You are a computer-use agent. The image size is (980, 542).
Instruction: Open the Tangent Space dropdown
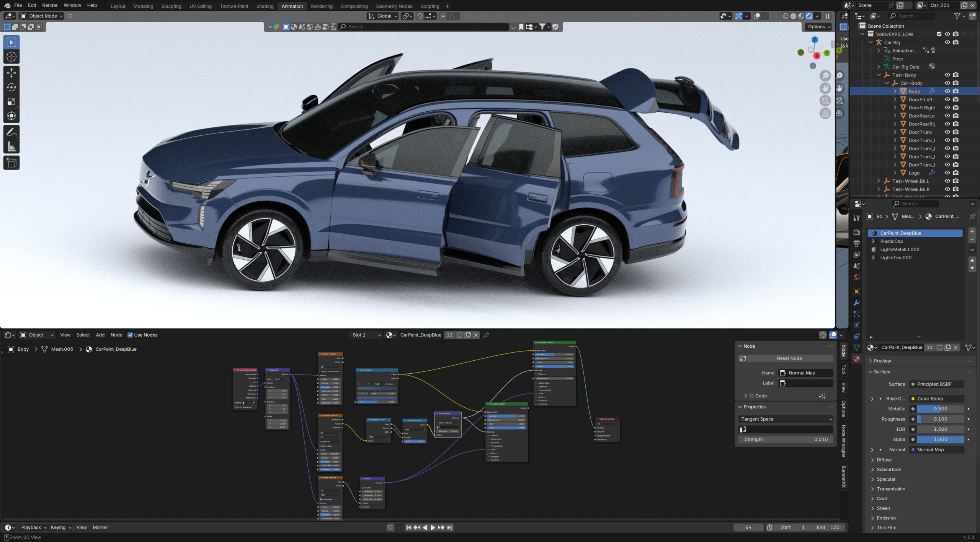[786, 419]
